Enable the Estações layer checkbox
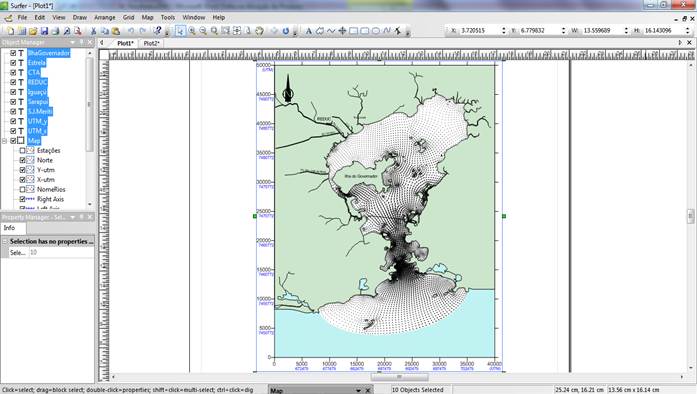The width and height of the screenshot is (697, 394). [22, 150]
